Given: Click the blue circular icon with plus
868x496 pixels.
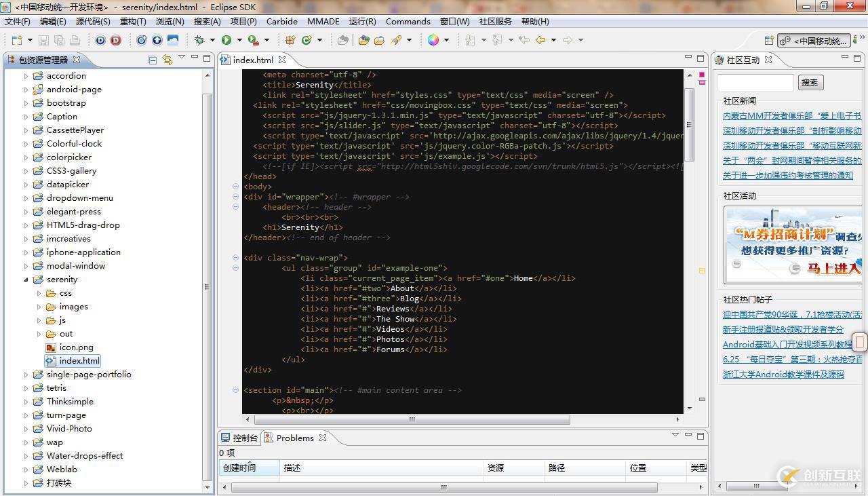Looking at the screenshot, I should tap(142, 40).
